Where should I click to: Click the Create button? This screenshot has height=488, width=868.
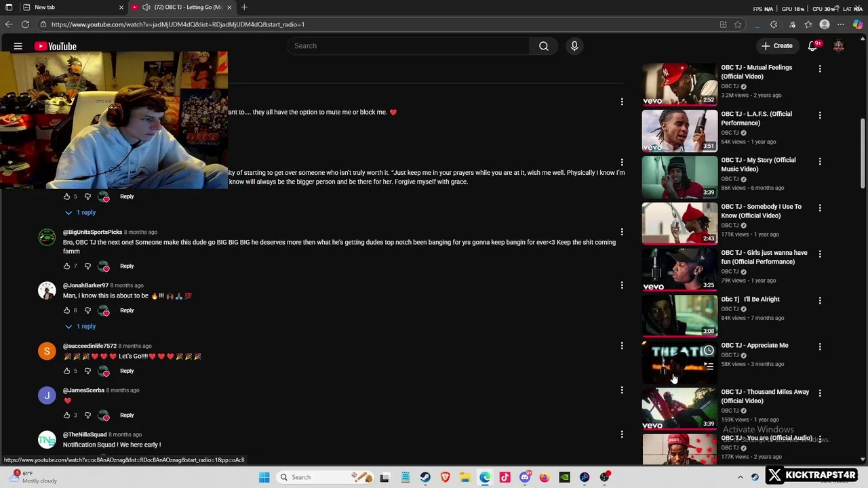[776, 46]
